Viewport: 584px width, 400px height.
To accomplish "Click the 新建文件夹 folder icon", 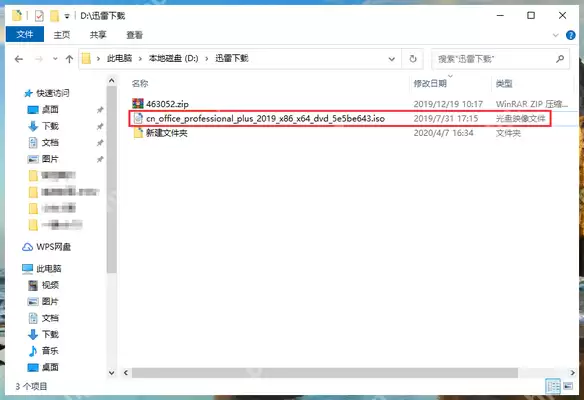I will click(138, 133).
